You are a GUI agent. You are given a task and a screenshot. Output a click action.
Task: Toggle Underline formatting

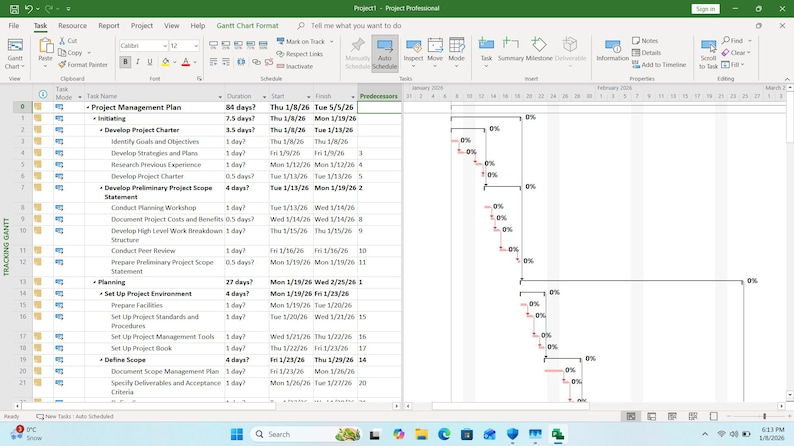[x=149, y=62]
